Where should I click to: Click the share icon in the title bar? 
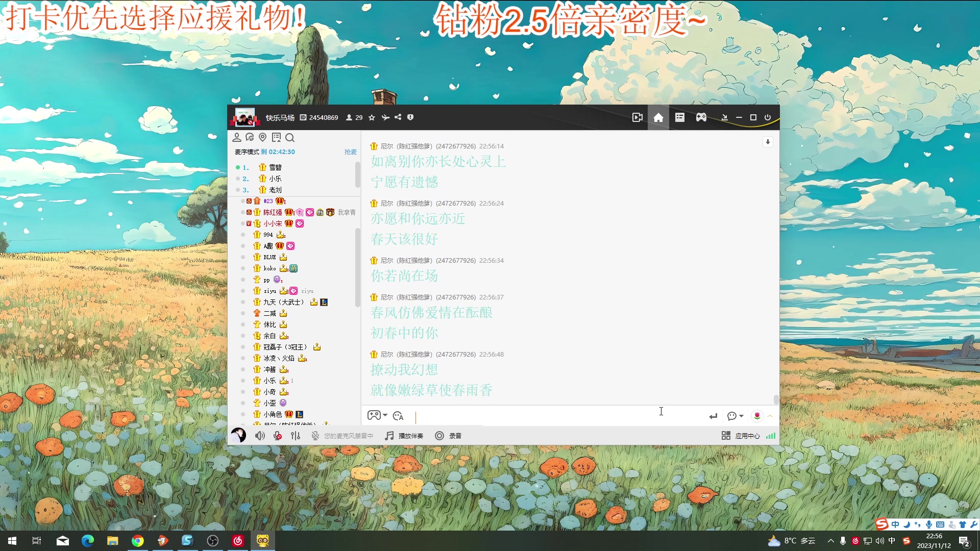click(x=398, y=117)
